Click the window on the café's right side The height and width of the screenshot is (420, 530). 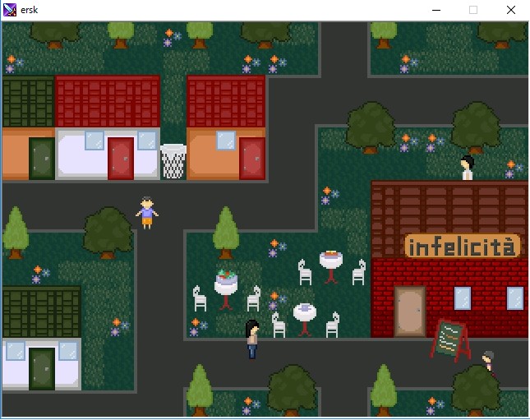(514, 298)
